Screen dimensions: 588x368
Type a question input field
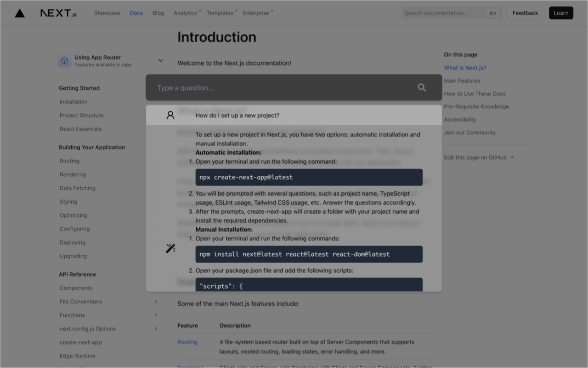(285, 87)
